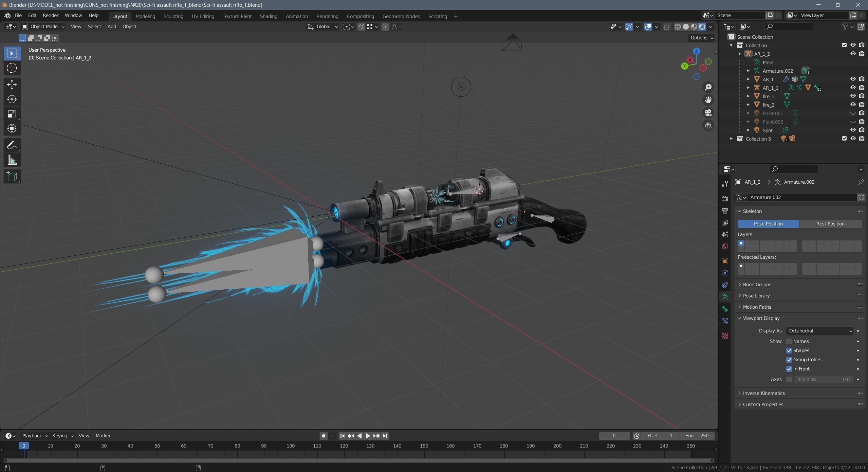Viewport: 868px width, 472px height.
Task: Open the viewport Options popover
Action: [x=701, y=38]
